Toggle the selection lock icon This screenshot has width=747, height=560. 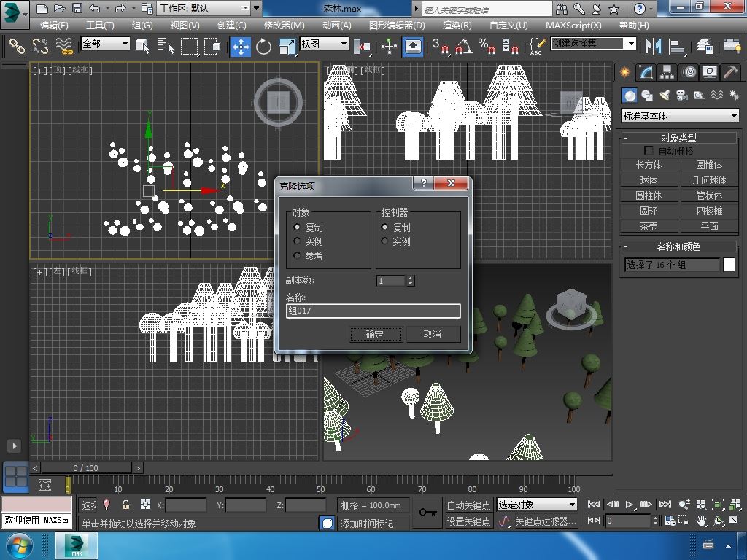click(x=126, y=505)
